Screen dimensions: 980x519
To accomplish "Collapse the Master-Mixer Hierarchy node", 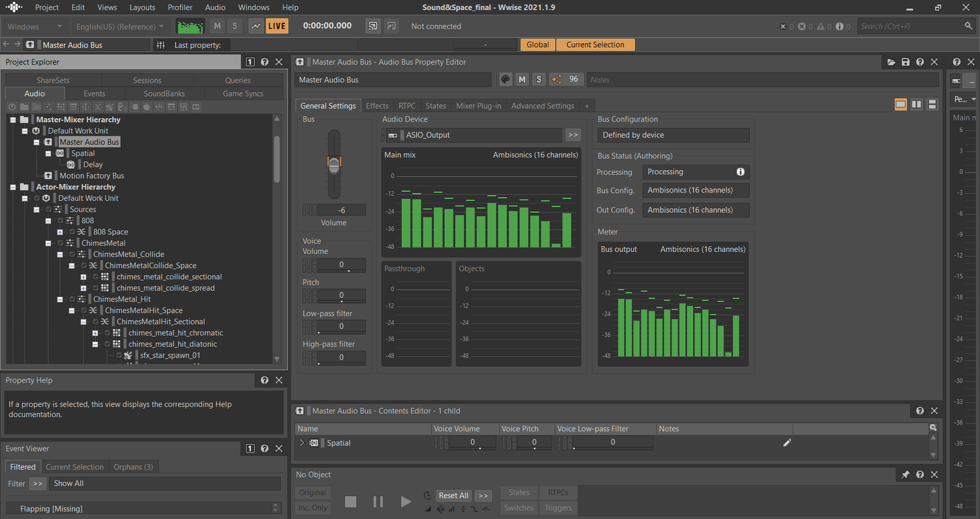I will coord(12,119).
